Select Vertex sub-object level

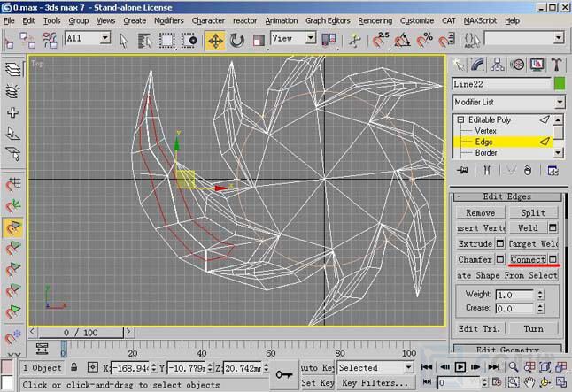tap(485, 131)
